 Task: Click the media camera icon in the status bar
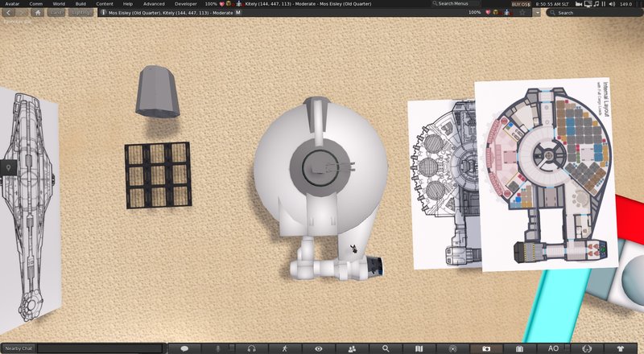coord(579,4)
